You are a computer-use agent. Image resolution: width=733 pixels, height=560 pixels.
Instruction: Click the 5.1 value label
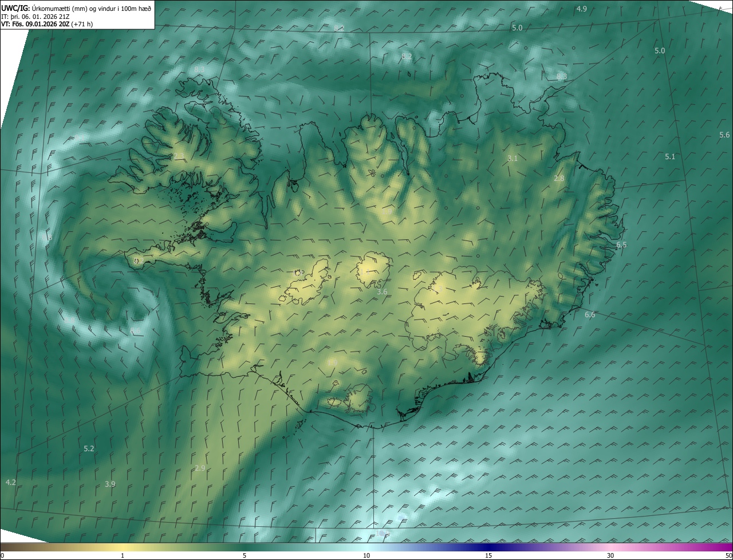point(670,156)
